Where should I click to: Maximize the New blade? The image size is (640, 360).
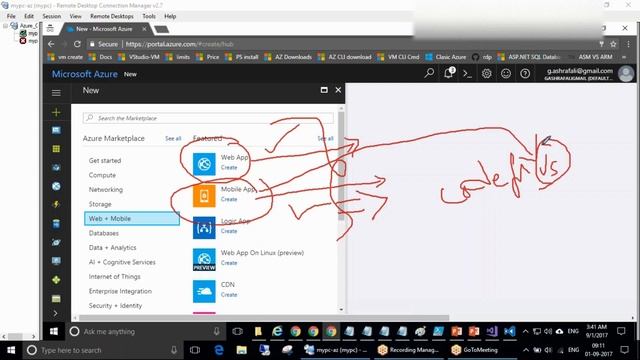coord(324,90)
